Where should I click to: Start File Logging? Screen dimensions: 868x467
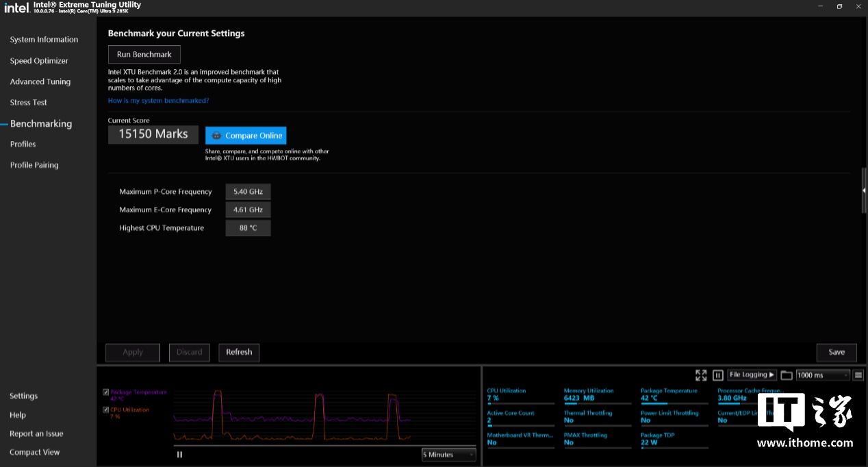752,375
